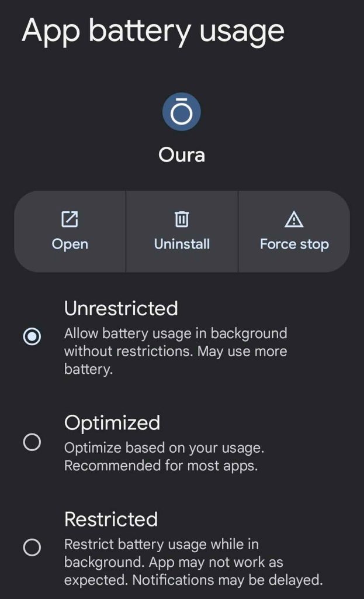Image resolution: width=364 pixels, height=599 pixels.
Task: Tap the "Uninstall" button label
Action: (182, 244)
